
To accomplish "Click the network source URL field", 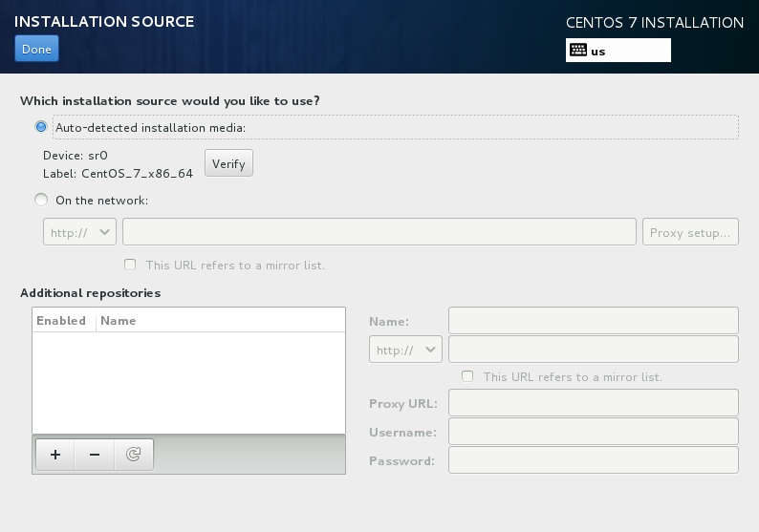I will coord(379,232).
